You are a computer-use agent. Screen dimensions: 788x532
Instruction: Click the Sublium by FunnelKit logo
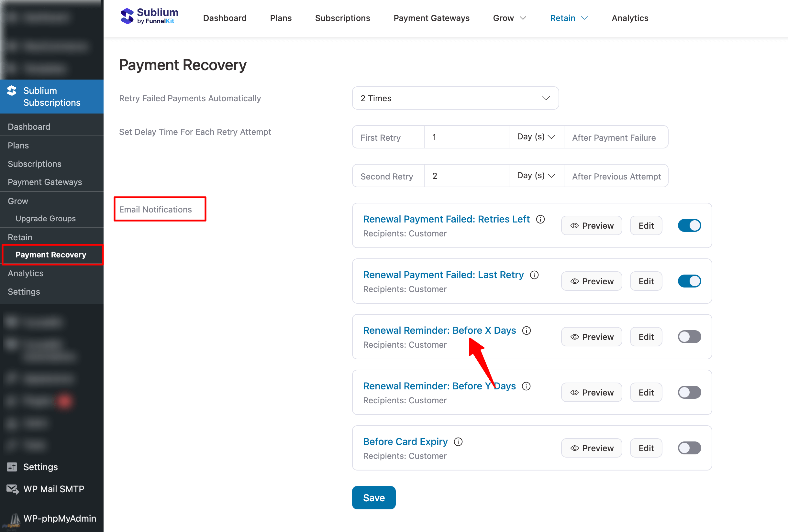point(149,16)
